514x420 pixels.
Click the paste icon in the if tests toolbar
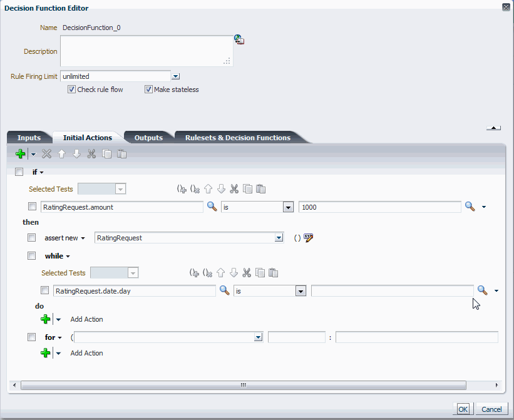tap(260, 189)
